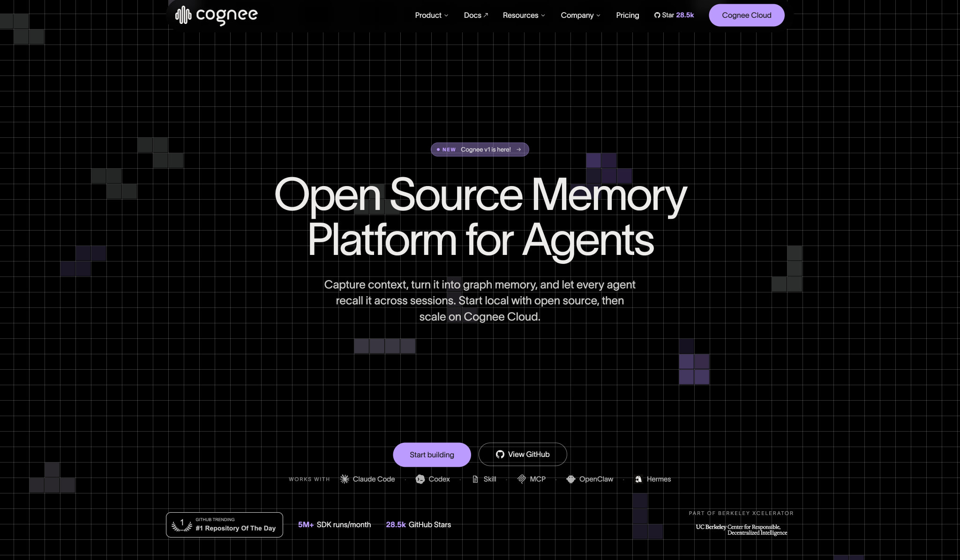Click the Claude Code starburst icon

(x=345, y=479)
